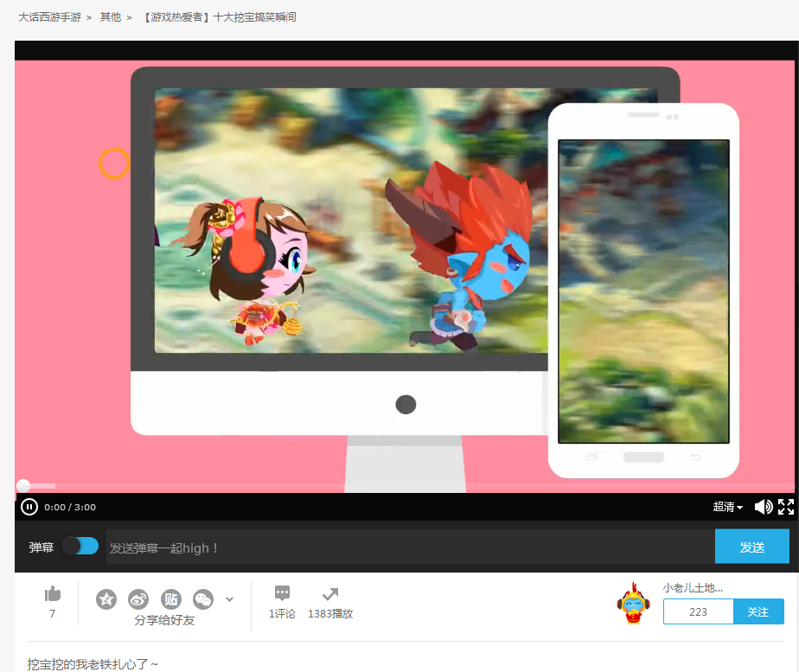The width and height of the screenshot is (799, 672).
Task: Click the video title 十大挖宝搞笑瞬间 breadcrumb
Action: [x=219, y=17]
